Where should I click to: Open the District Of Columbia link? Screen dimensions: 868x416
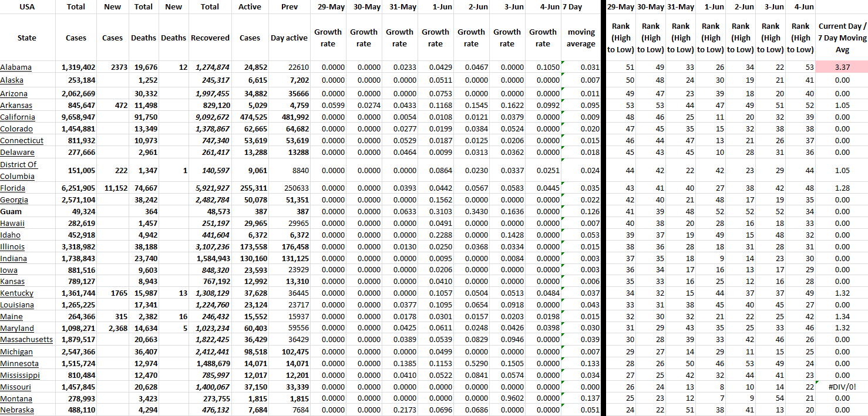tap(18, 170)
